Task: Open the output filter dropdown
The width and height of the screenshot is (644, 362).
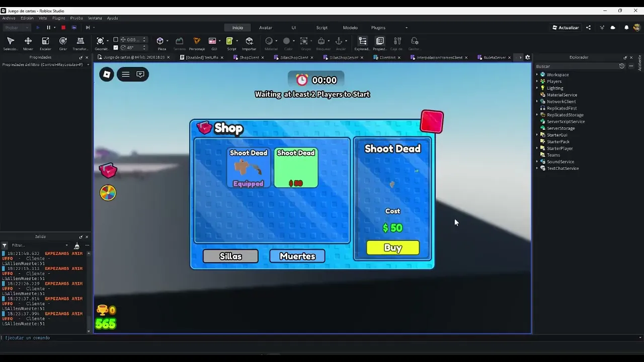Action: [66, 245]
